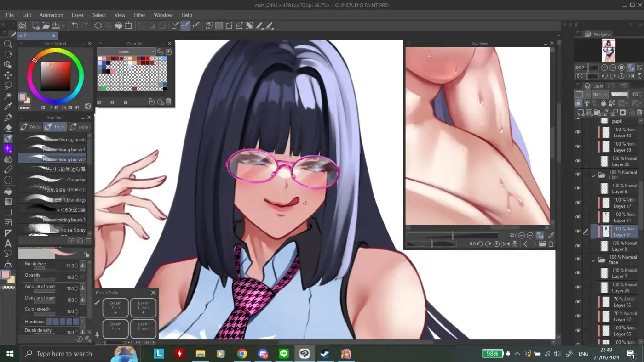Screen dimensions: 644x362
Task: Click the Zoom in icon in Navigator
Action: tap(613, 68)
